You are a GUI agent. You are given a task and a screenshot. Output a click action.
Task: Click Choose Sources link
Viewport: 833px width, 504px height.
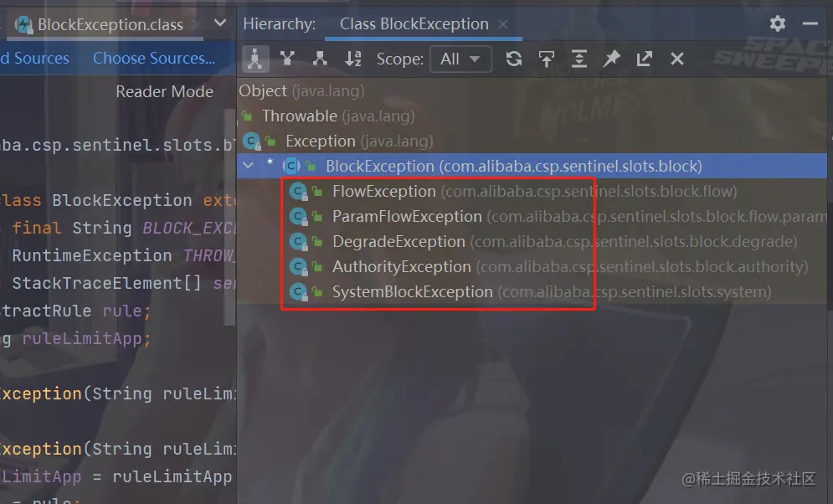154,58
